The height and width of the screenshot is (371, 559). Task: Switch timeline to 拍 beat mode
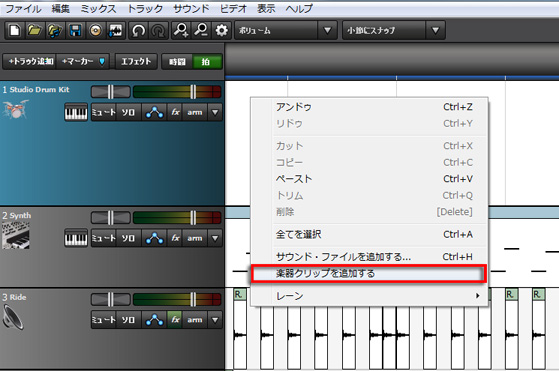point(207,62)
